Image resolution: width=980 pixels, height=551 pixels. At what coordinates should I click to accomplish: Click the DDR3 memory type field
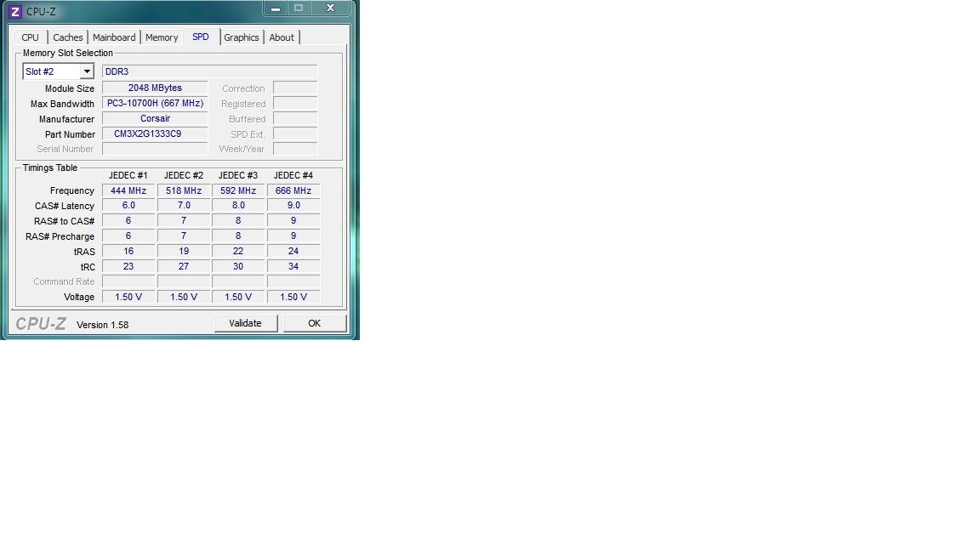(x=209, y=71)
